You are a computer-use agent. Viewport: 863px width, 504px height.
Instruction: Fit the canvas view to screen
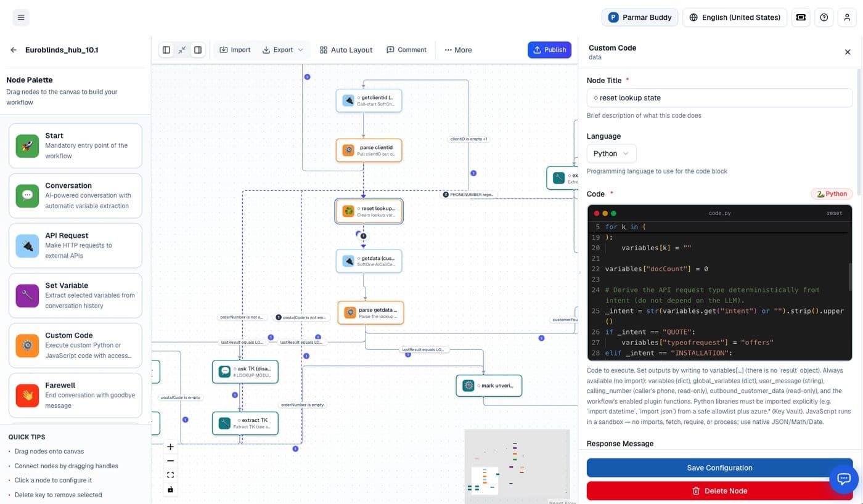171,475
